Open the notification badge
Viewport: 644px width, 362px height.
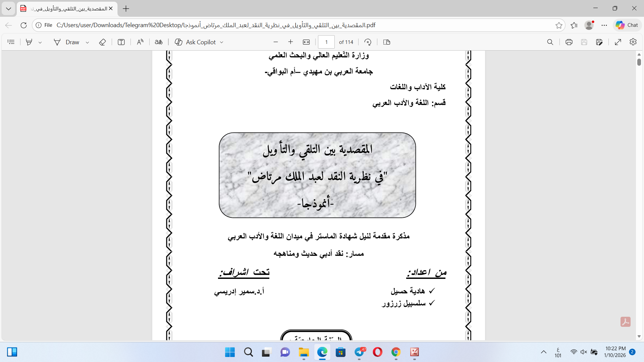click(x=632, y=352)
